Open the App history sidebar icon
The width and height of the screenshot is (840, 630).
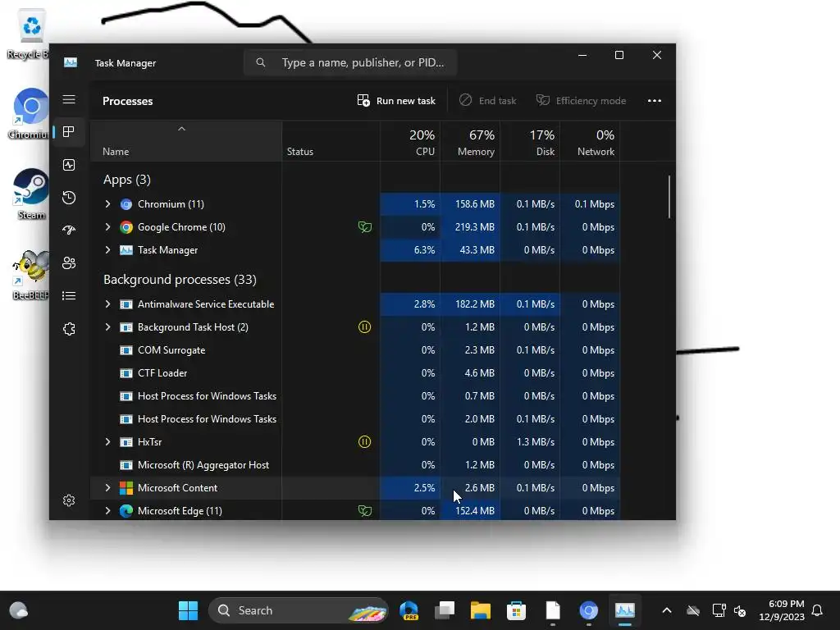coord(69,198)
